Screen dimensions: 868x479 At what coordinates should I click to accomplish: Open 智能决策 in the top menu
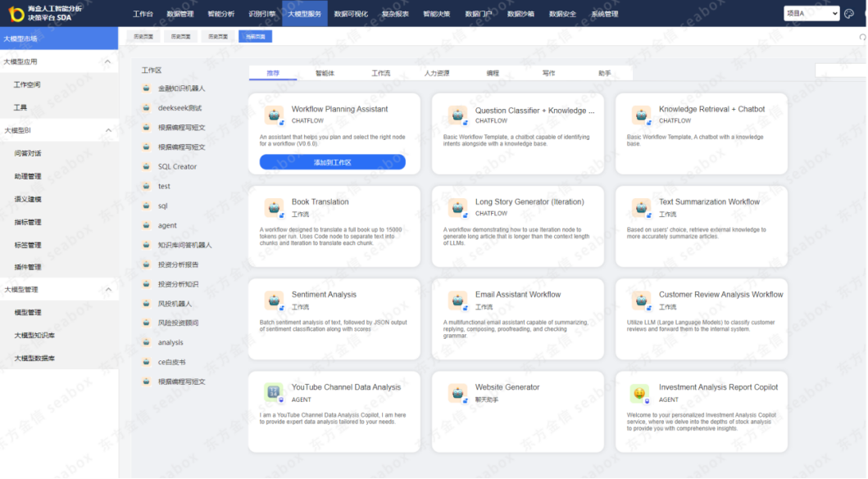point(436,14)
